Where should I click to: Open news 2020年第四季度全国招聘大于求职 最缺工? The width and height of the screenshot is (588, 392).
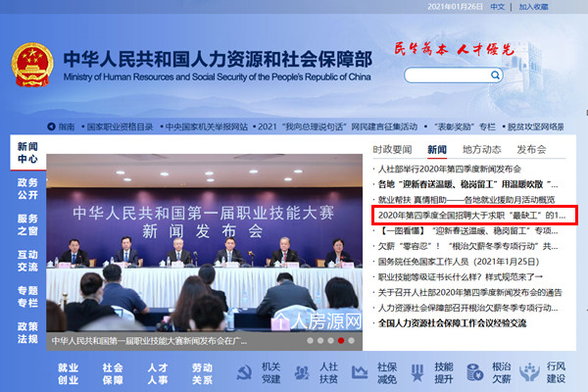click(x=471, y=216)
